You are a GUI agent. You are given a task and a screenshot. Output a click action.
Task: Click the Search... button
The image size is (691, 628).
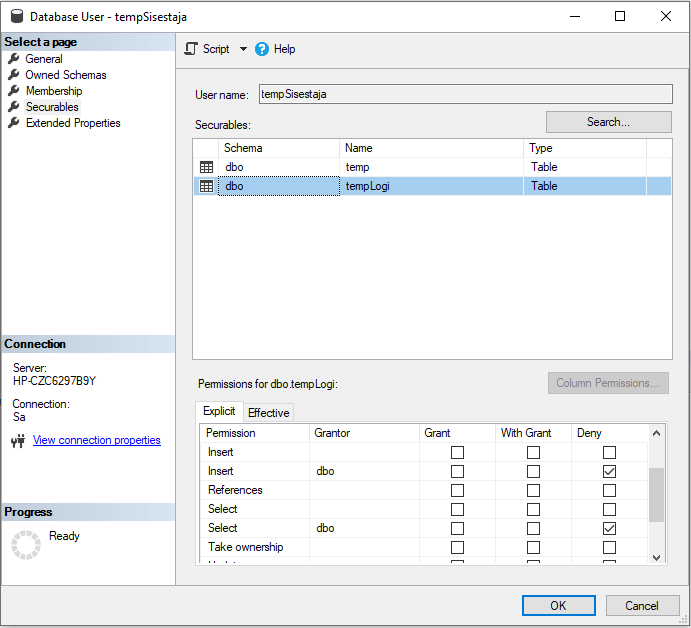(608, 122)
